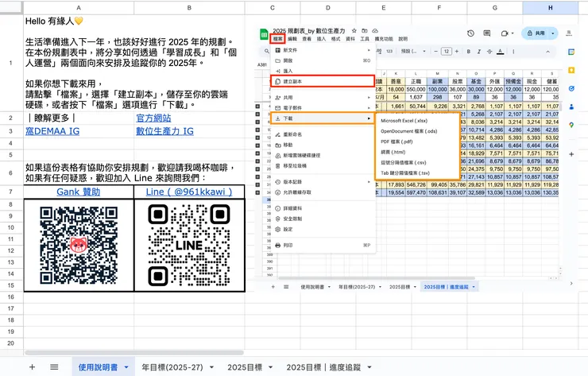
Task: Click the red-boxed 檔案 menu in the embedded screenshot
Action: point(278,39)
